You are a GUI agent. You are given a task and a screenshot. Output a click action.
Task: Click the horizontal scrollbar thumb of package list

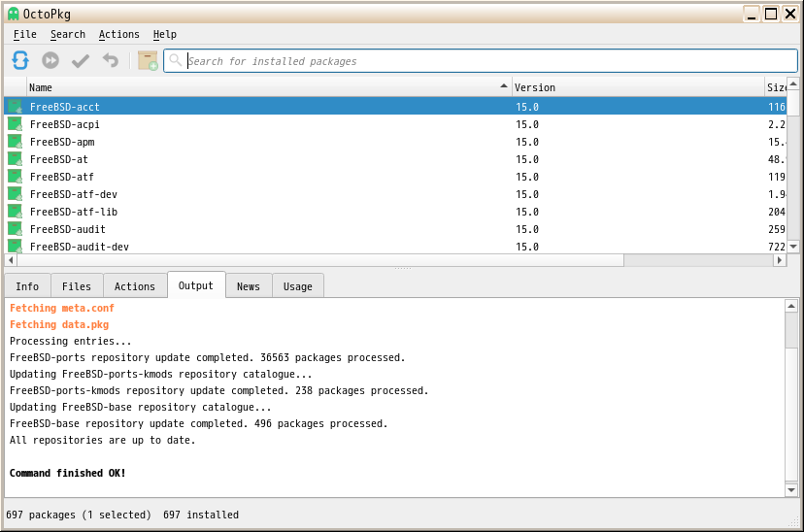pos(320,260)
